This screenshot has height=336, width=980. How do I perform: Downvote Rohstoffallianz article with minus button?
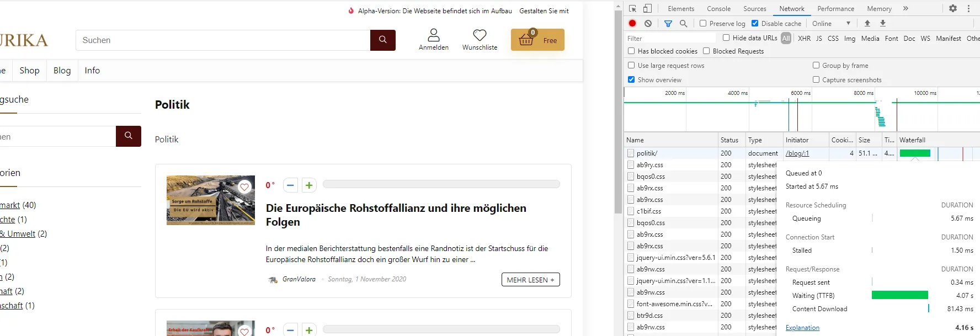coord(290,185)
